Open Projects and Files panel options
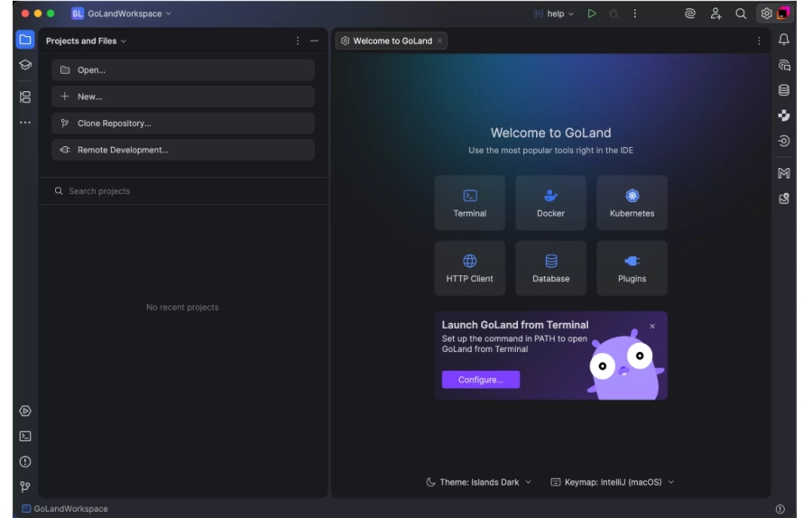The image size is (812, 518). (x=298, y=41)
